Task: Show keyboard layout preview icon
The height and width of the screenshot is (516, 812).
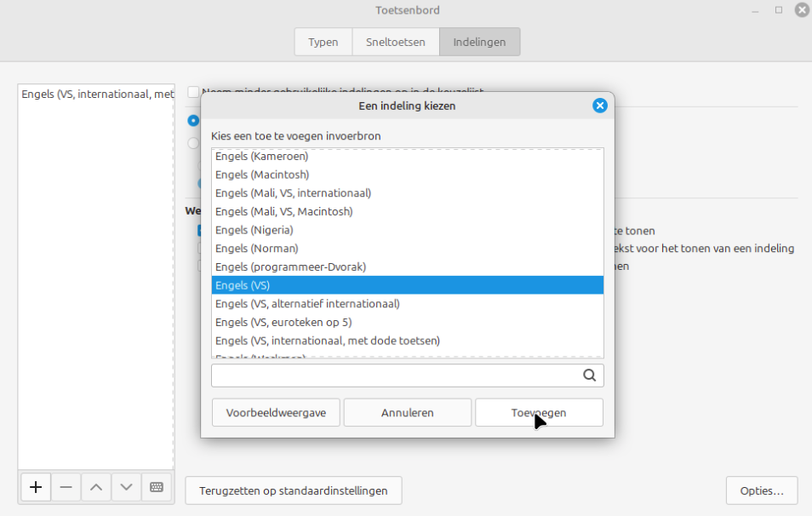Action: pos(157,487)
